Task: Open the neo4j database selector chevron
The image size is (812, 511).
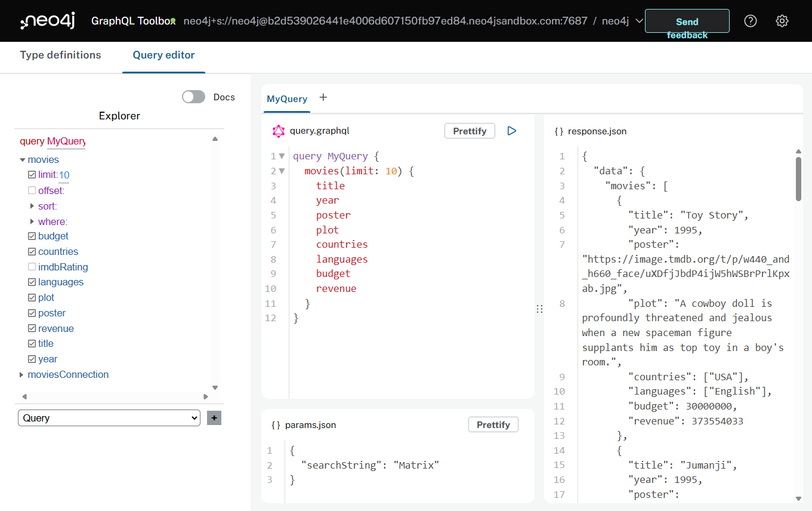Action: click(640, 21)
